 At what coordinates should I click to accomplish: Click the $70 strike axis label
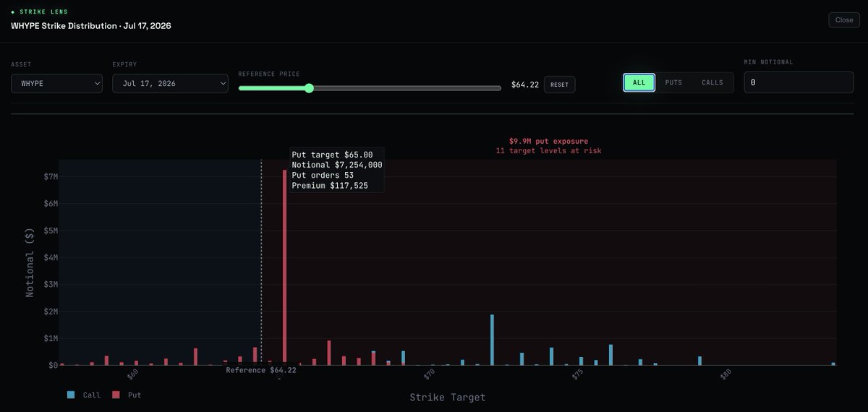[430, 374]
